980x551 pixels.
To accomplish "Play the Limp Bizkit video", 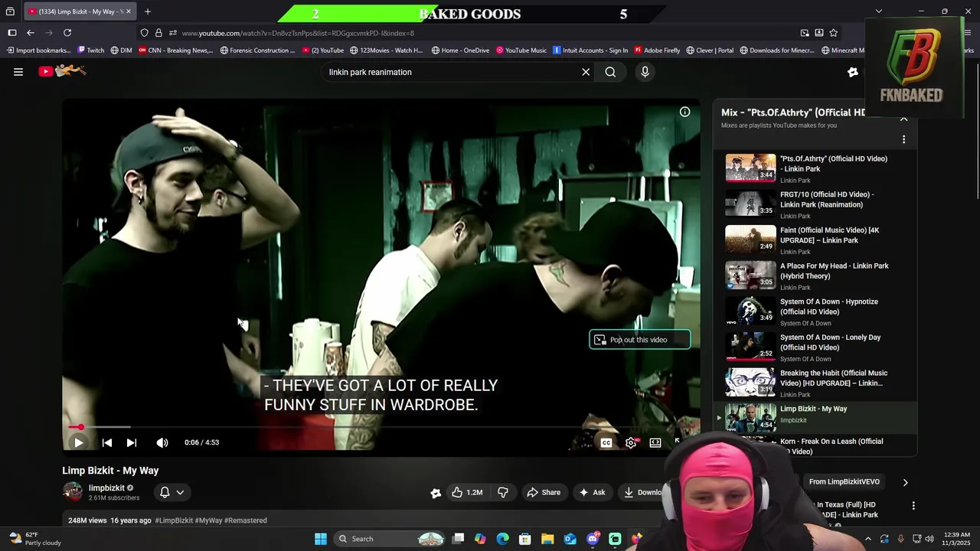I will (x=78, y=442).
